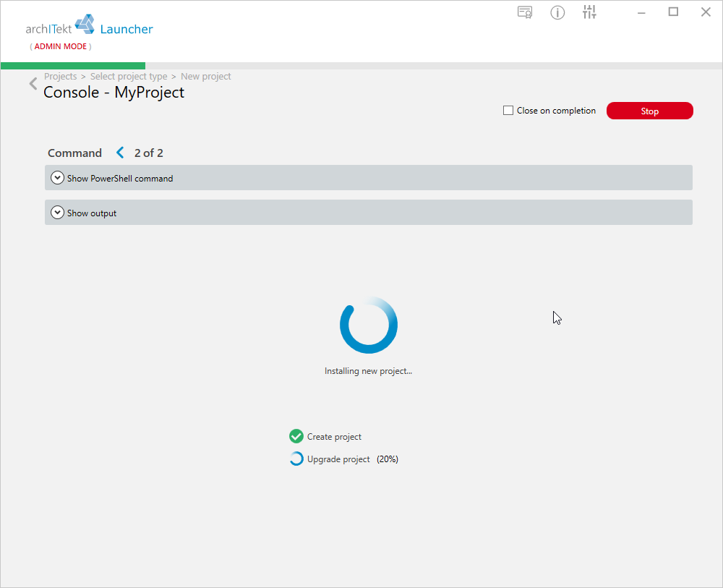Enable the Close on completion checkbox
This screenshot has width=723, height=588.
pos(508,111)
